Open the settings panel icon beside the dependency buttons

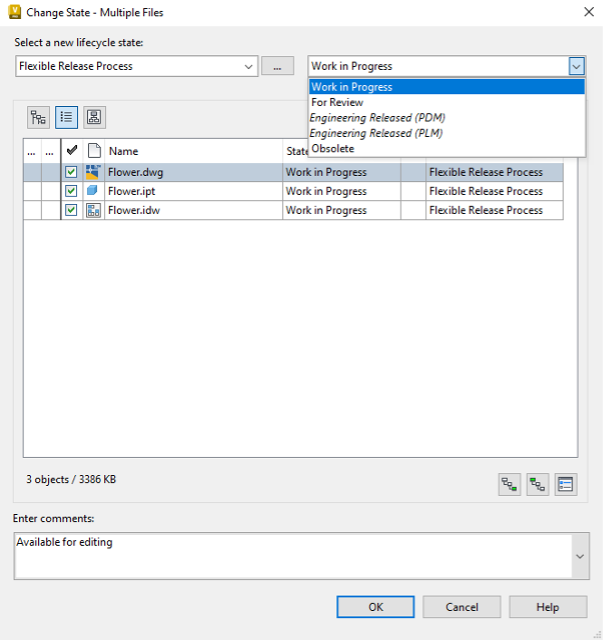click(x=566, y=484)
